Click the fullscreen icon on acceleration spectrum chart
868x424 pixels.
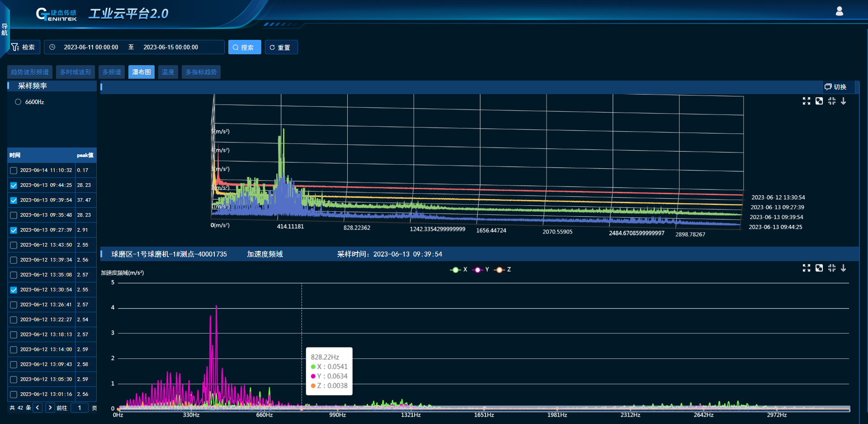pyautogui.click(x=806, y=268)
